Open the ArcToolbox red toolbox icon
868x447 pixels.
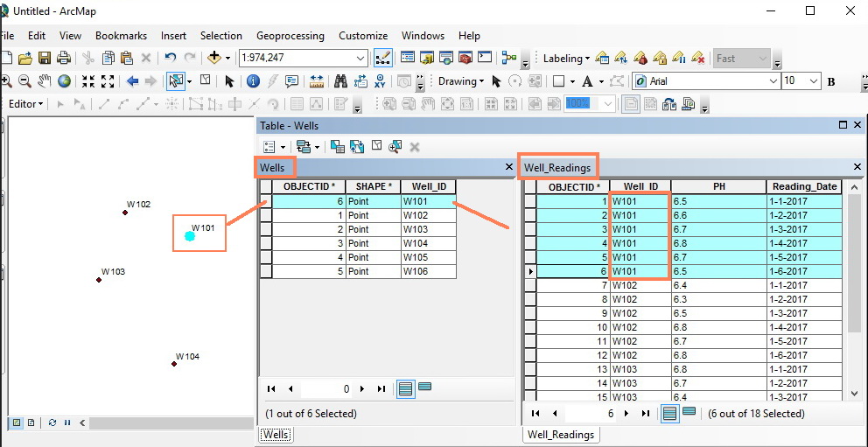coord(465,58)
